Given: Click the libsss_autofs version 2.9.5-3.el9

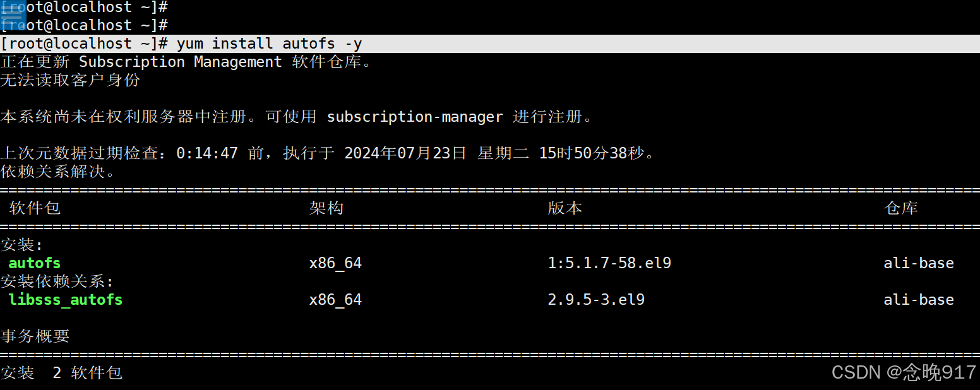Looking at the screenshot, I should pos(596,300).
